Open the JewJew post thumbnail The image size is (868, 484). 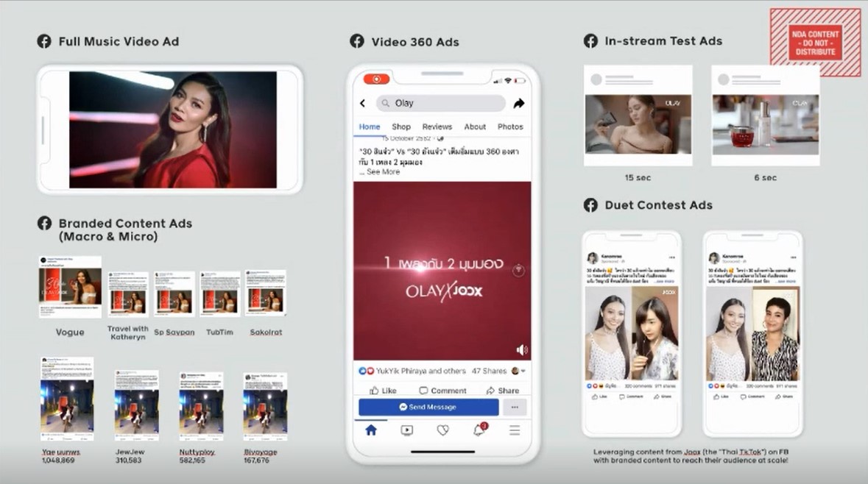point(136,405)
